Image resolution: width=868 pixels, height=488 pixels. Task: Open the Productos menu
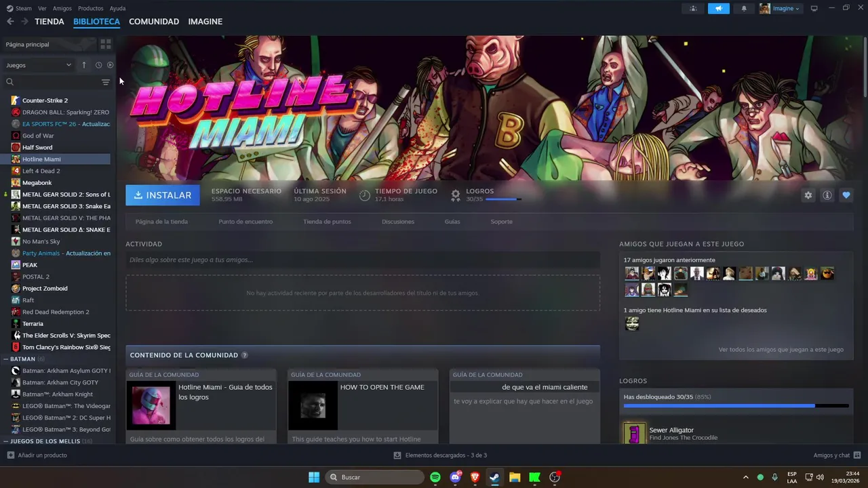pyautogui.click(x=91, y=8)
